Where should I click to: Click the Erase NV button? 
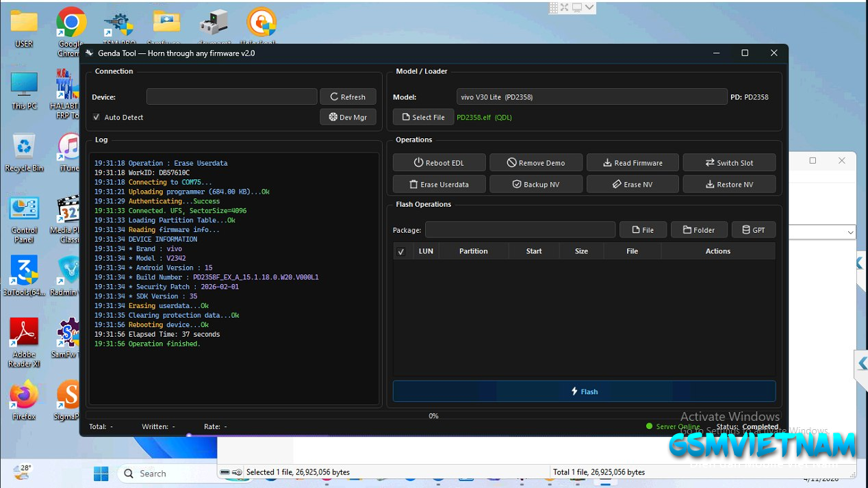[x=633, y=184]
